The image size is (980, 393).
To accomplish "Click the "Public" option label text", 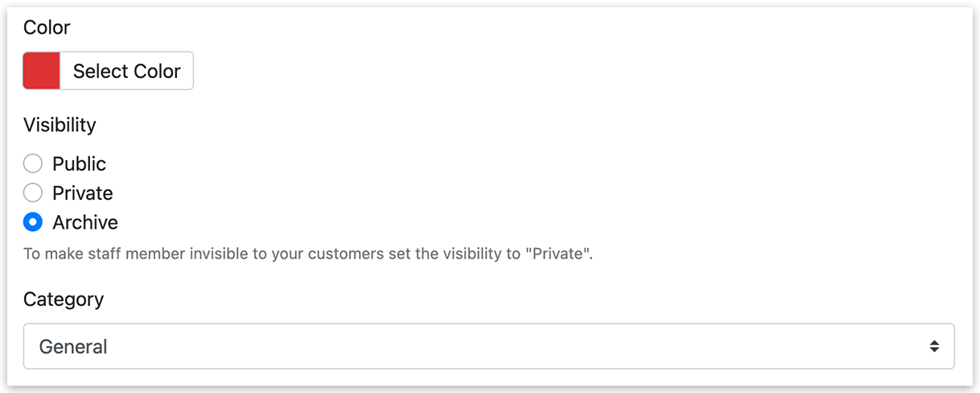I will tap(79, 163).
